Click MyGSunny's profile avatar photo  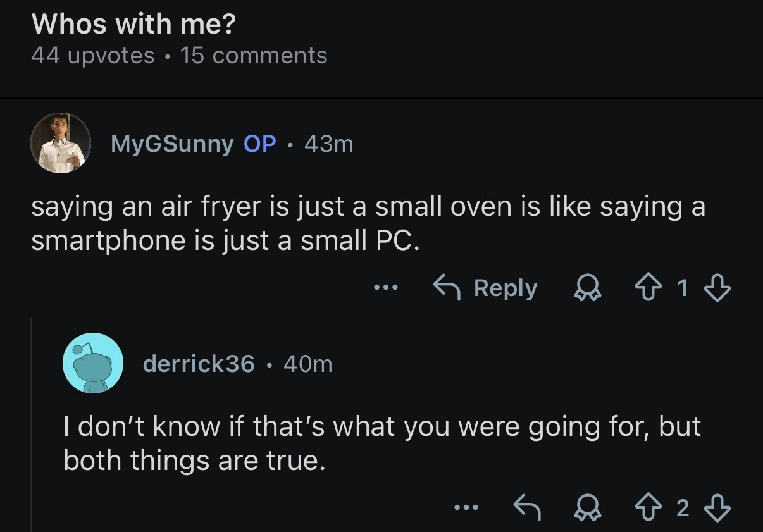tap(61, 144)
